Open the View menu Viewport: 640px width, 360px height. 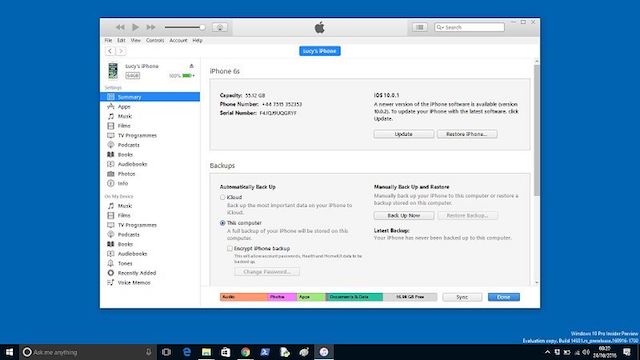(x=136, y=40)
